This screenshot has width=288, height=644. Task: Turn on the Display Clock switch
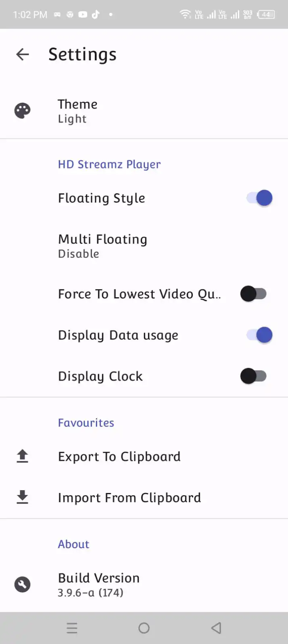[253, 376]
